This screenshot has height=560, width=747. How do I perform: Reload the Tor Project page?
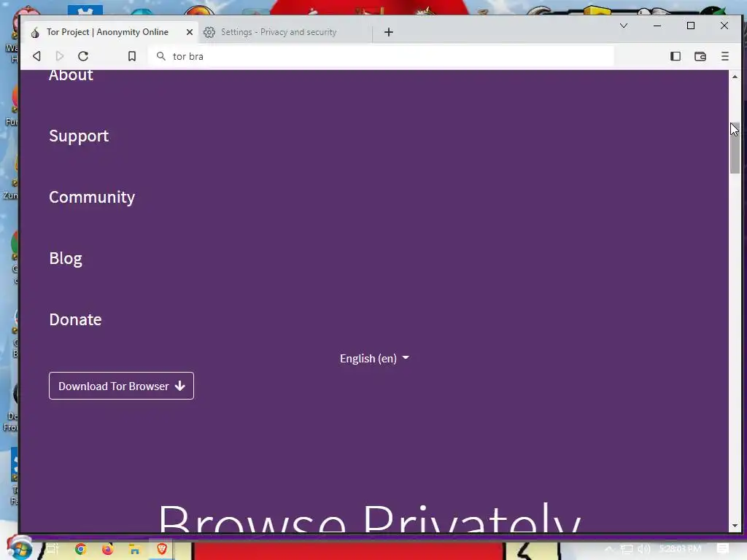pos(83,56)
